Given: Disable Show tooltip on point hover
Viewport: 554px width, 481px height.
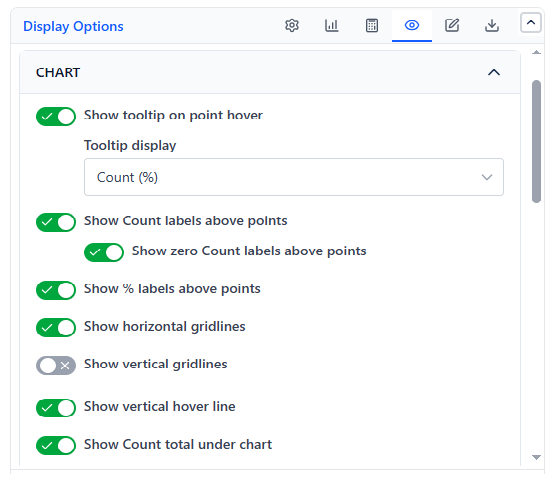Looking at the screenshot, I should (x=56, y=116).
